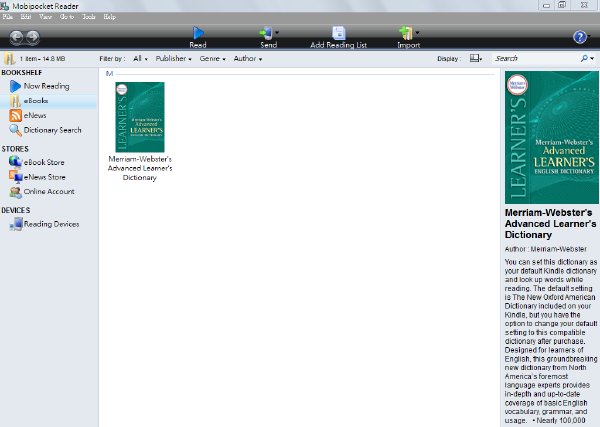600x427 pixels.
Task: Click the letter M group header
Action: (x=109, y=73)
